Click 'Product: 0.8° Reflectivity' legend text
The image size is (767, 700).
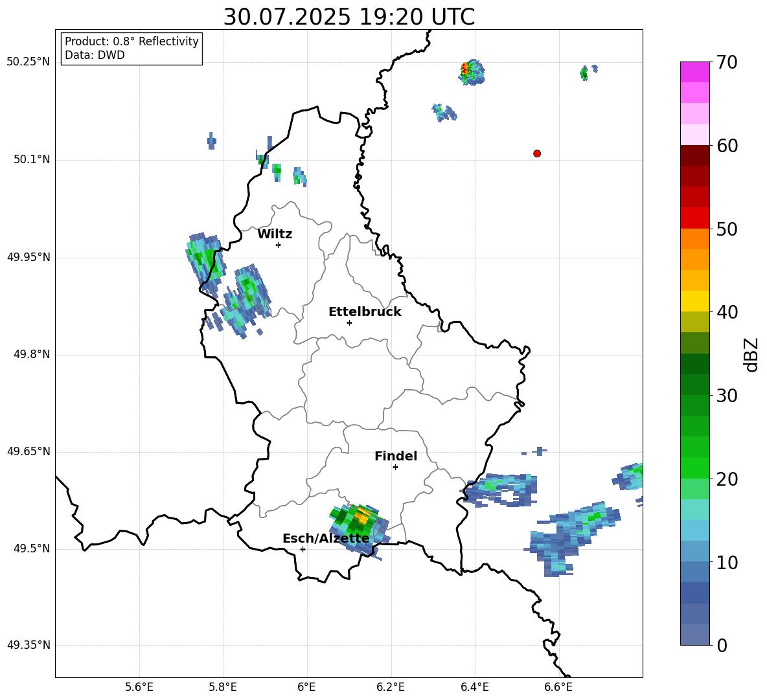pos(132,41)
